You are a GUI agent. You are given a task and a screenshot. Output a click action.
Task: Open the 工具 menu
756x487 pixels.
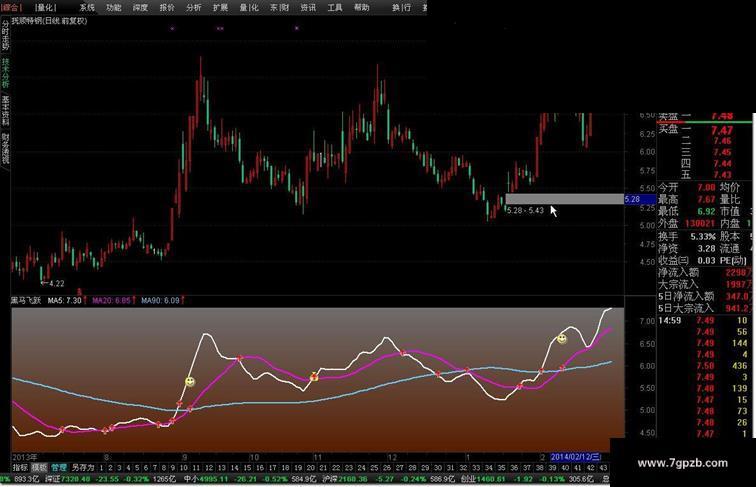[x=335, y=7]
